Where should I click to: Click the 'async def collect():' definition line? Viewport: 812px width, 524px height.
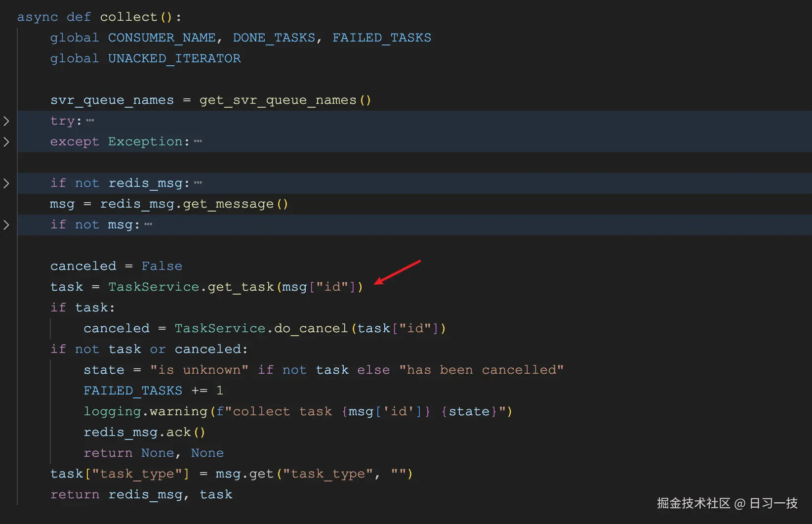[x=99, y=16]
